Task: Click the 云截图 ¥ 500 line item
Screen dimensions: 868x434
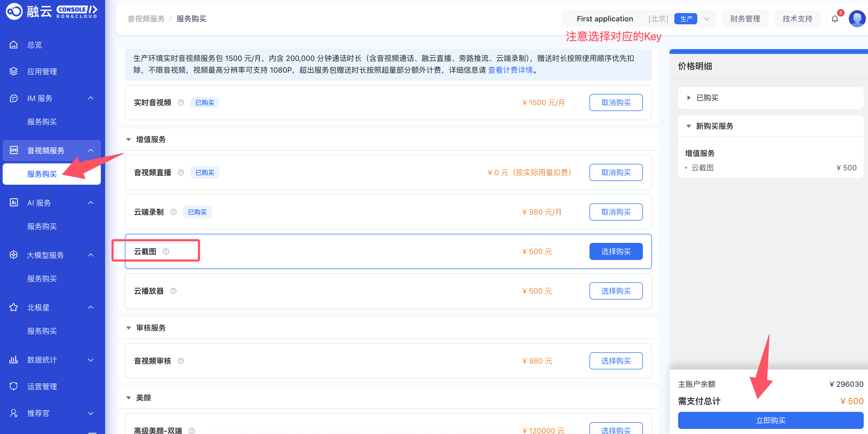Action: 771,168
